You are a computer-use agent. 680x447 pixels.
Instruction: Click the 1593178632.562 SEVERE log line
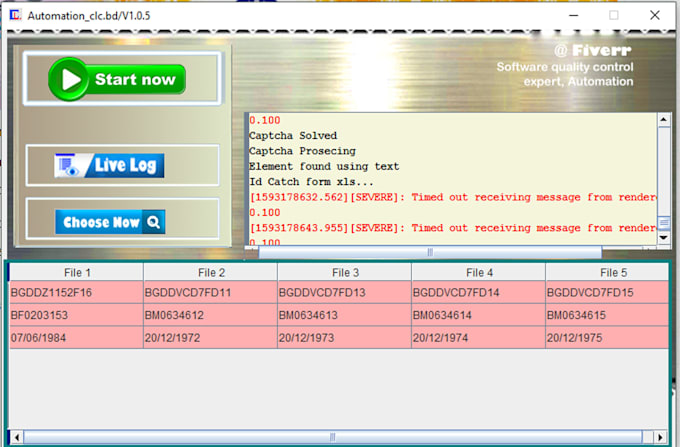pos(453,197)
